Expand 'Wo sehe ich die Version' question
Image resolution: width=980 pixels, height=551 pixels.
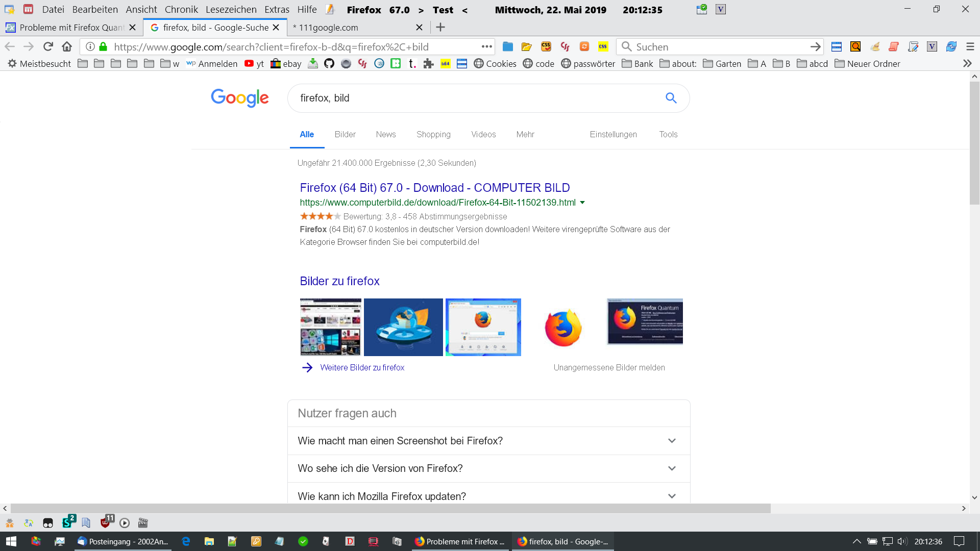[x=672, y=468]
